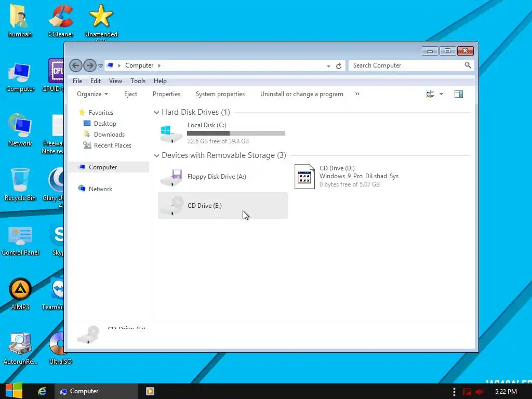Open the CCleaner desktop icon

(x=61, y=20)
